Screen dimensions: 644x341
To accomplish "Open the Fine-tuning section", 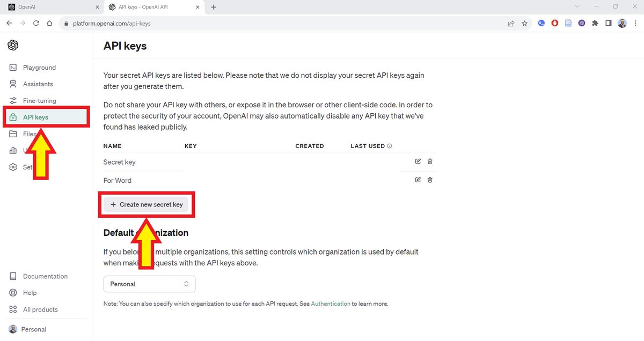I will [x=39, y=100].
